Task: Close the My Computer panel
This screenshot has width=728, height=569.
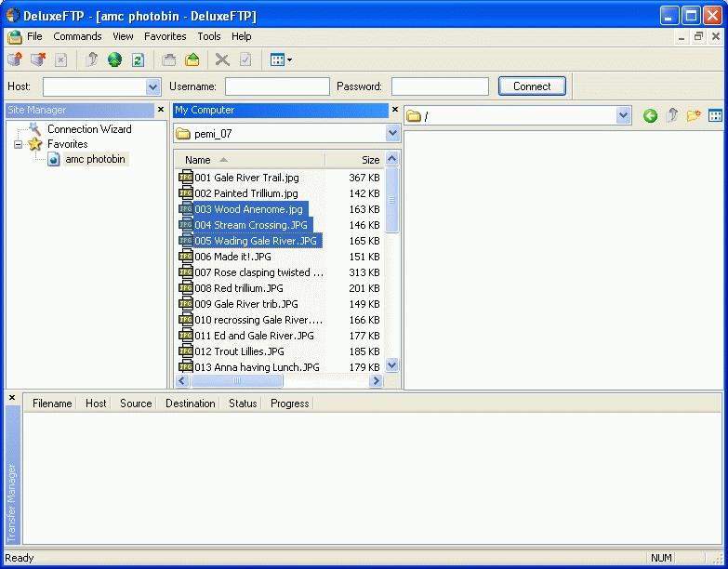Action: coord(394,110)
